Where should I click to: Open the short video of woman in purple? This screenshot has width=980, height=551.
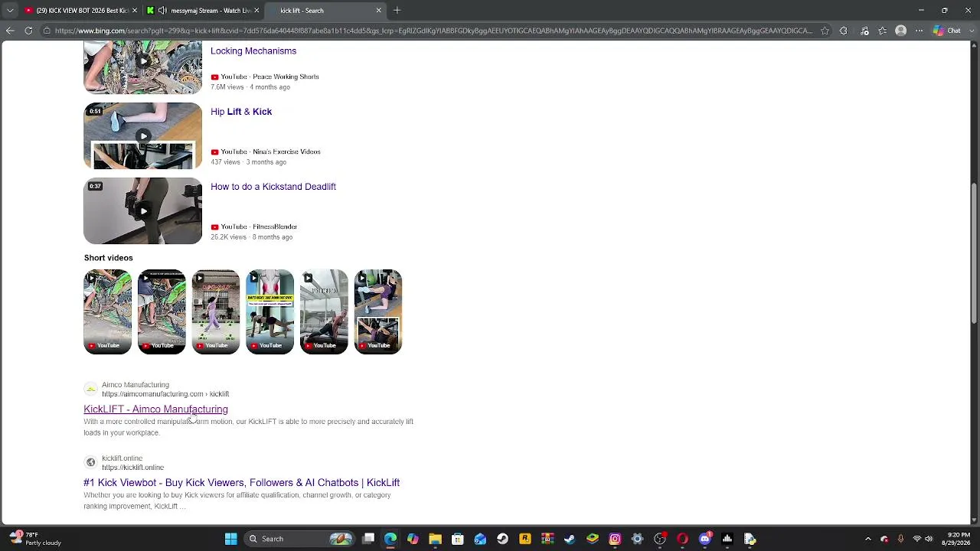[x=216, y=311]
